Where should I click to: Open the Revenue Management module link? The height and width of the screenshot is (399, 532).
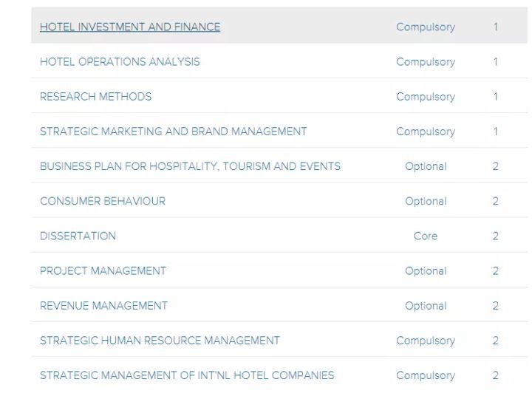pos(103,306)
